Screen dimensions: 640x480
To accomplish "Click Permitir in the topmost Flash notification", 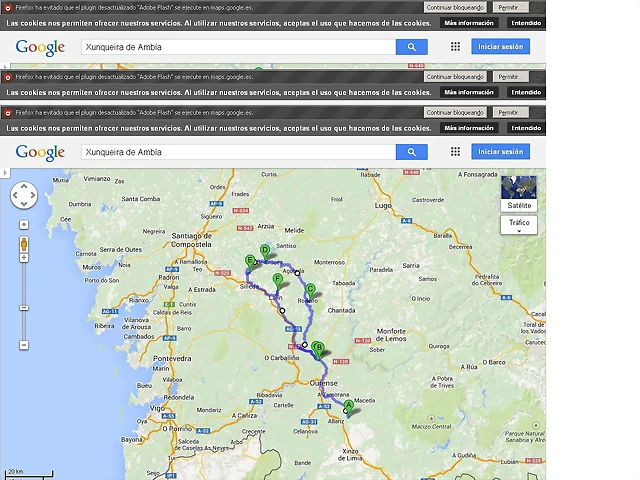I will point(509,7).
